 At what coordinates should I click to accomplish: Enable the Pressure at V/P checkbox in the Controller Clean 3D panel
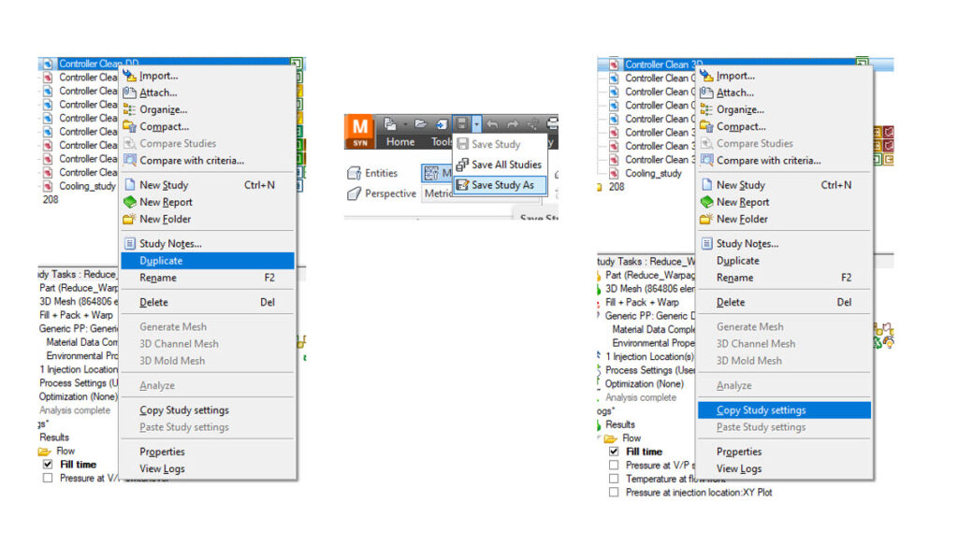coord(614,466)
